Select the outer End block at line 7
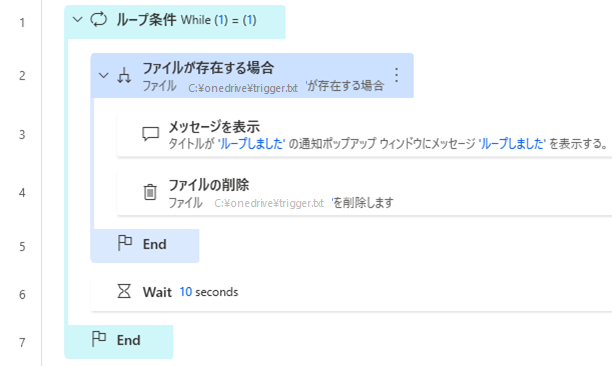Viewport: 612px width, 366px height. point(119,341)
